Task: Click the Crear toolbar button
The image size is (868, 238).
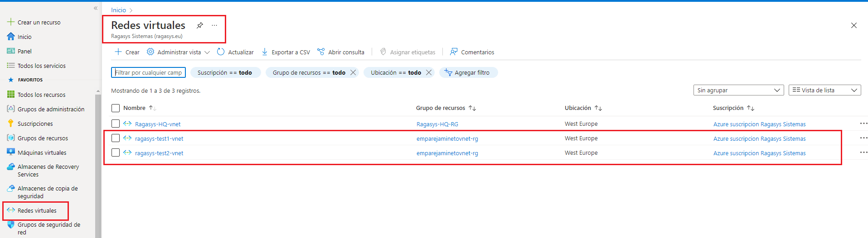Action: pyautogui.click(x=127, y=52)
